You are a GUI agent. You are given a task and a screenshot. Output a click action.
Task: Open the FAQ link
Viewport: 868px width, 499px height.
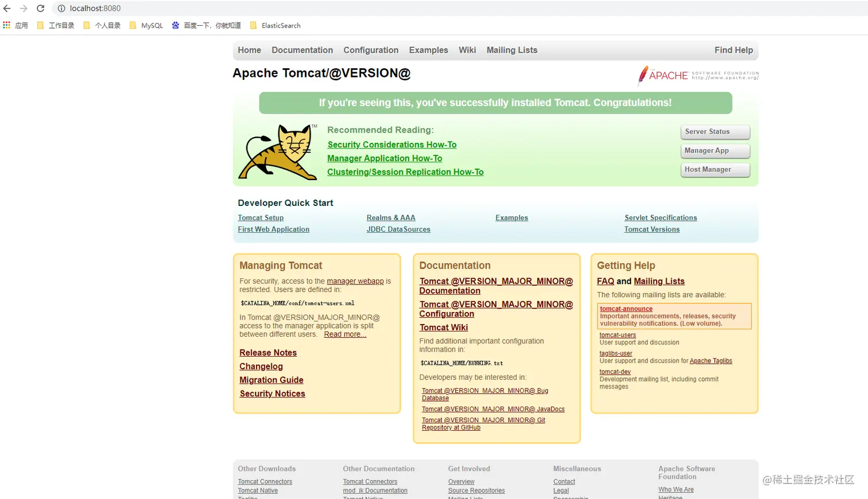point(606,282)
